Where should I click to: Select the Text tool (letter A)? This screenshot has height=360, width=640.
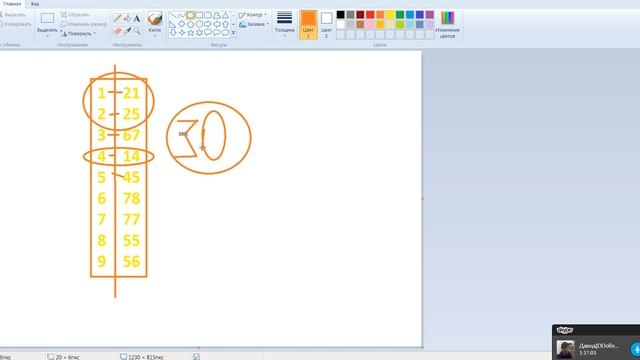pyautogui.click(x=137, y=18)
